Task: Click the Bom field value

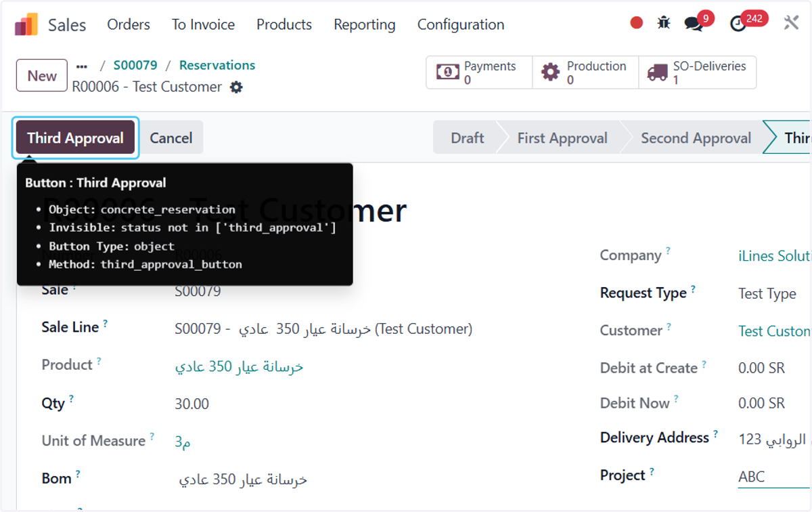Action: (x=242, y=479)
